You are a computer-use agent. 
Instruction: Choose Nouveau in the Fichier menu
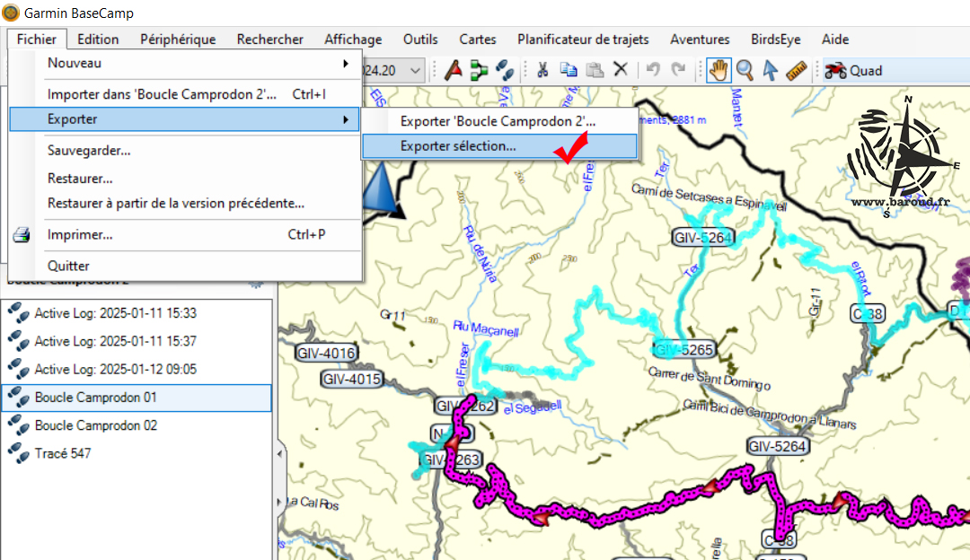click(184, 64)
